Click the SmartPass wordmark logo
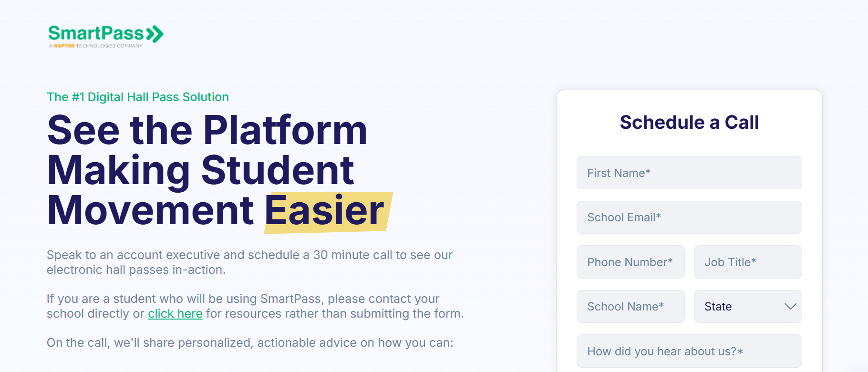The image size is (868, 372). point(96,33)
